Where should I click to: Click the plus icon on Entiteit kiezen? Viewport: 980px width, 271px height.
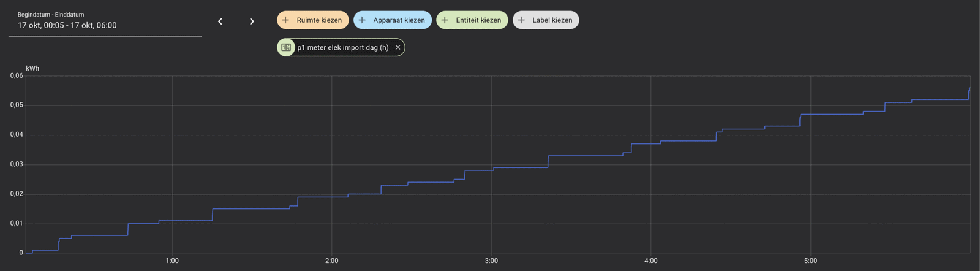click(x=445, y=20)
